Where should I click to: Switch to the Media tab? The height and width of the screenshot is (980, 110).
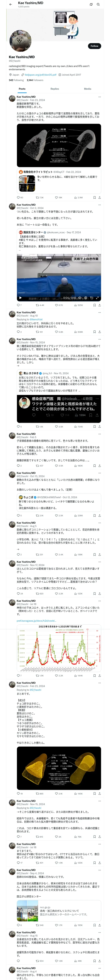pos(87,89)
